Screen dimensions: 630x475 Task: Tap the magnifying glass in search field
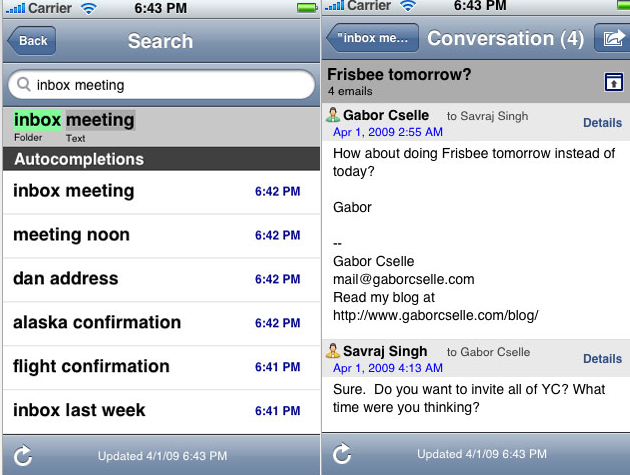point(24,85)
